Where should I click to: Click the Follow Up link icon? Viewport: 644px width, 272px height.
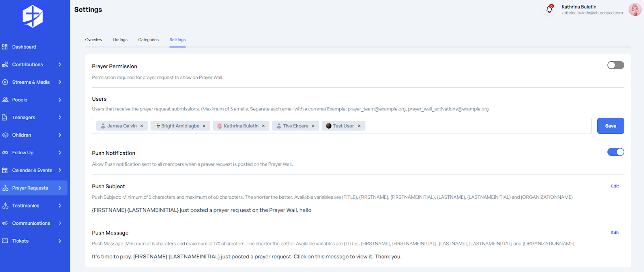point(5,153)
